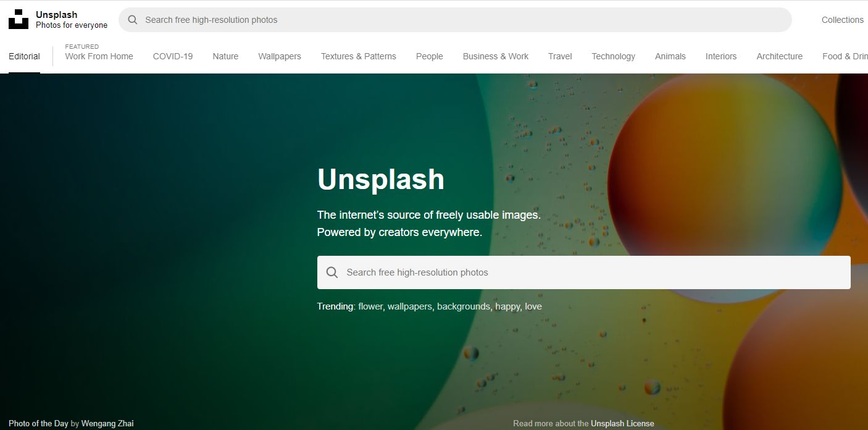Click the Unsplash logo icon
This screenshot has width=868, height=430.
(19, 19)
